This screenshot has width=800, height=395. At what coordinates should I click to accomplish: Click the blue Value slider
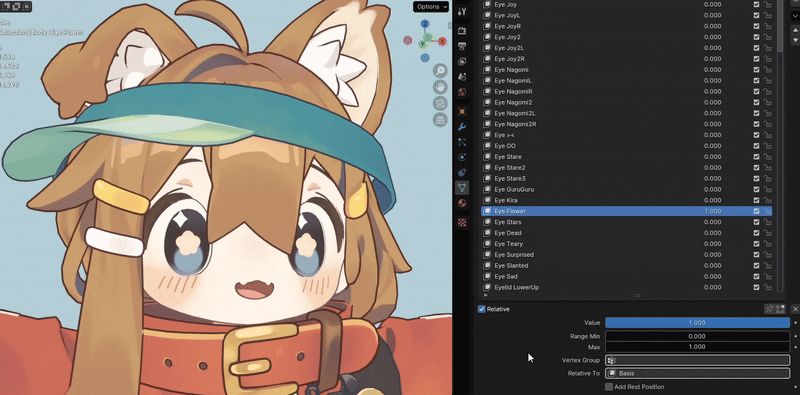click(x=697, y=323)
